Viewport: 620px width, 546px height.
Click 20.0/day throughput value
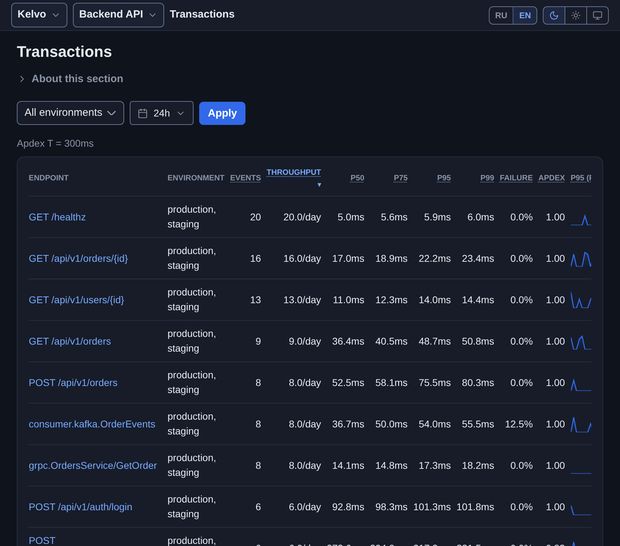coord(302,217)
